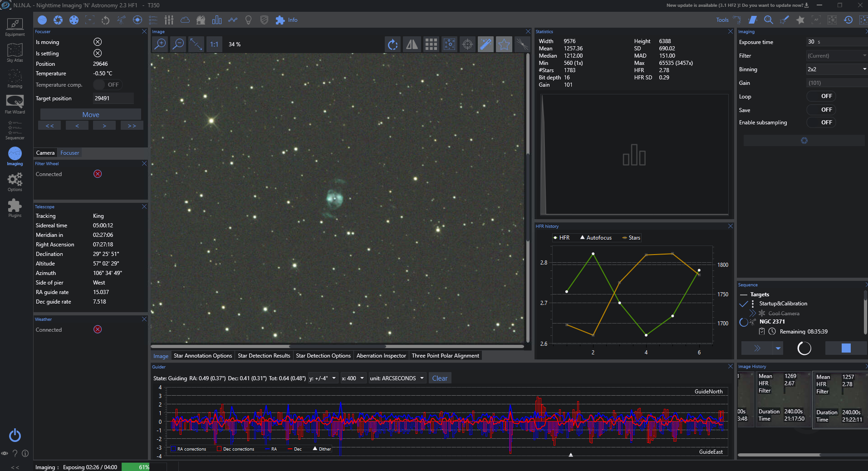This screenshot has height=471, width=868.
Task: Clear the guider graph
Action: [439, 378]
